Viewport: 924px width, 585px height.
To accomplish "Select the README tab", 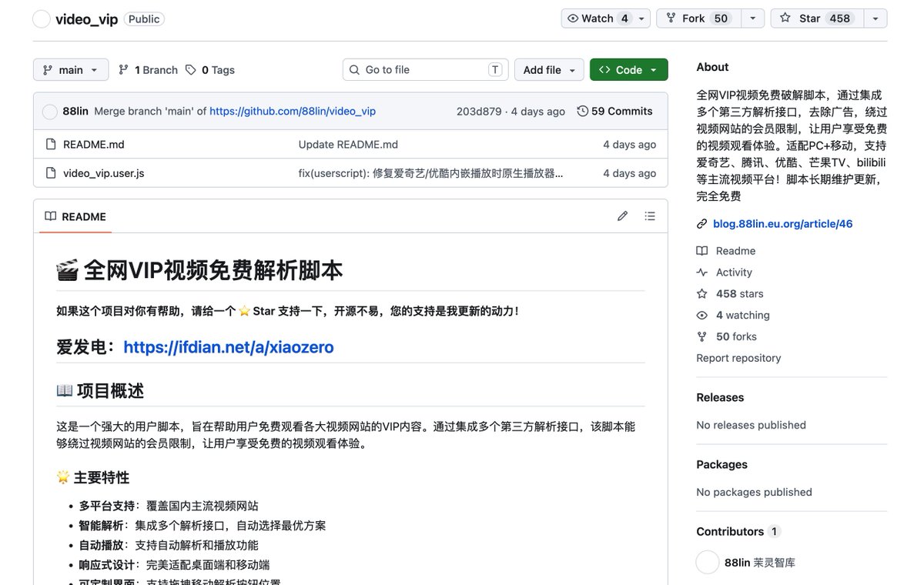I will pos(75,217).
